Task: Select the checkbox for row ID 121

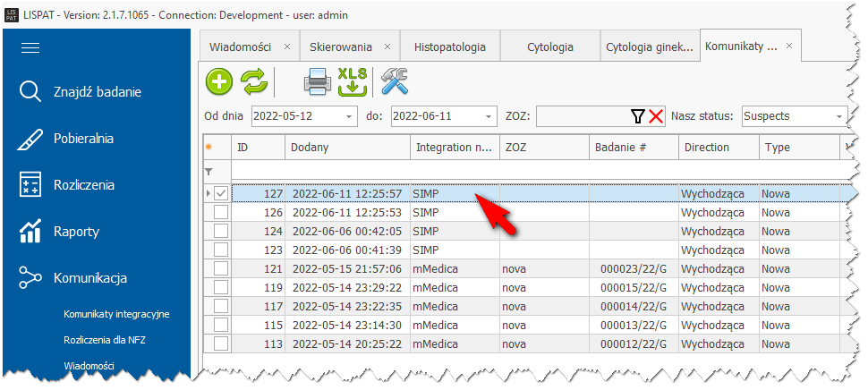Action: (x=220, y=269)
